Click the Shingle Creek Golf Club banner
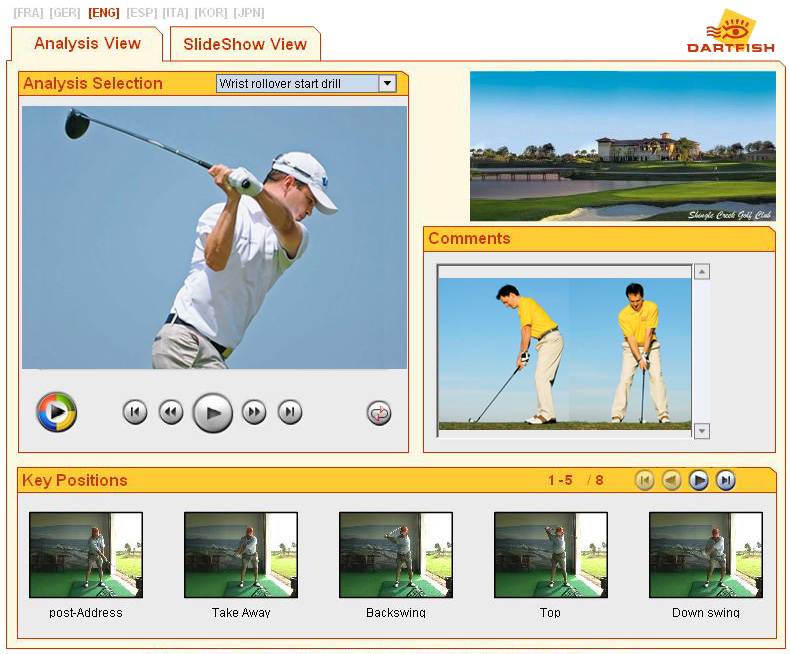 623,146
